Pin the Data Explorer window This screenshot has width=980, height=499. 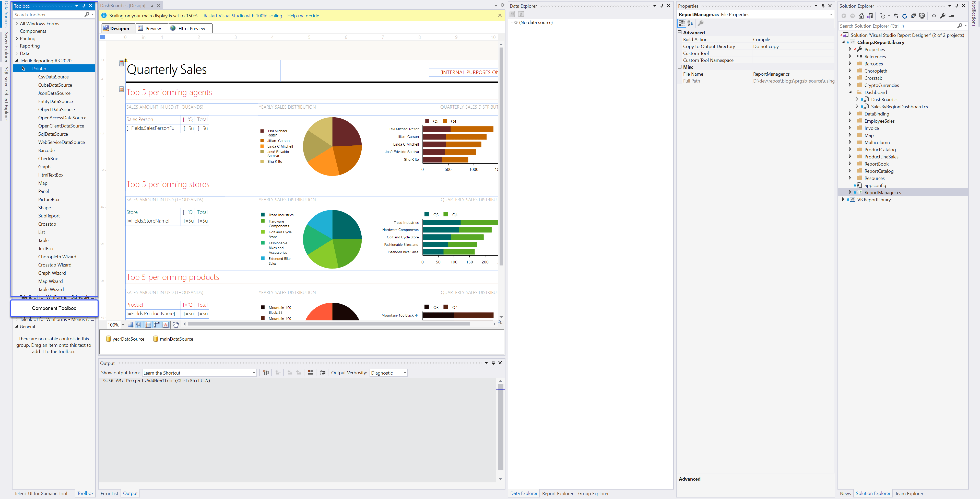[662, 6]
